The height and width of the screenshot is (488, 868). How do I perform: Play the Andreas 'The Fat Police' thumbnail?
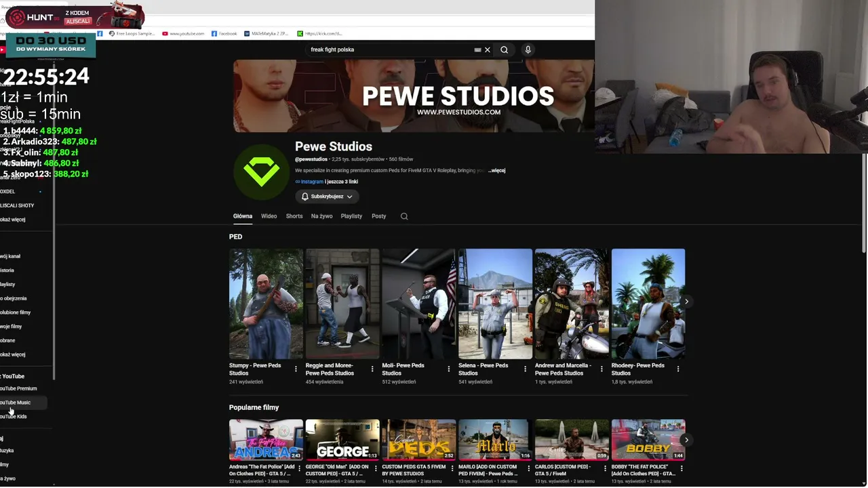[x=266, y=440]
